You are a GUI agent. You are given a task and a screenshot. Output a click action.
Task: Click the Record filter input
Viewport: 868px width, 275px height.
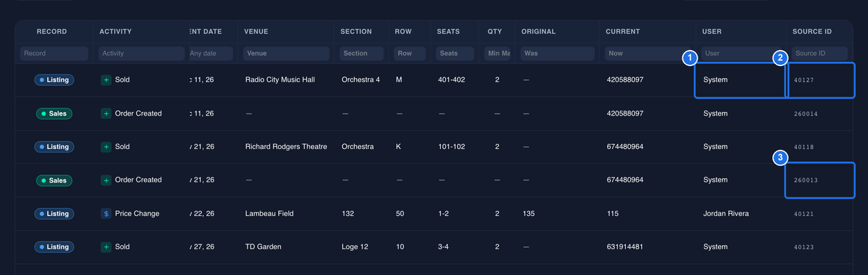click(54, 54)
